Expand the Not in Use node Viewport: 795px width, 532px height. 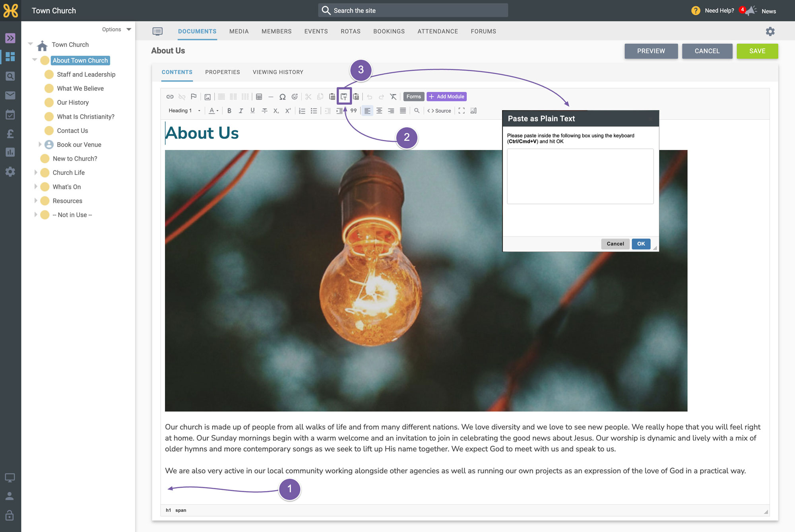35,215
